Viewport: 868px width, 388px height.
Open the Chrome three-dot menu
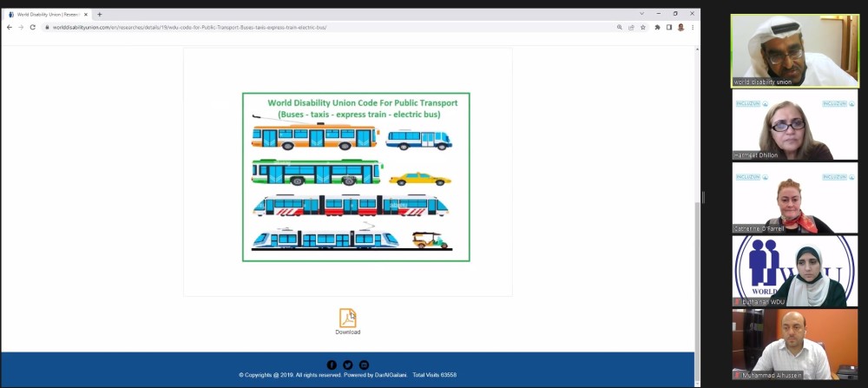692,27
